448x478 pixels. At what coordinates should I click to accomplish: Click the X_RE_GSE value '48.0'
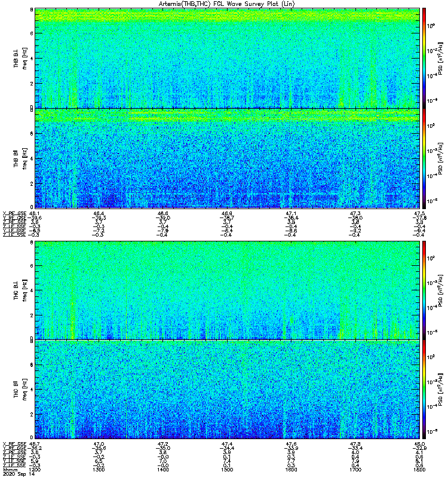point(419,444)
